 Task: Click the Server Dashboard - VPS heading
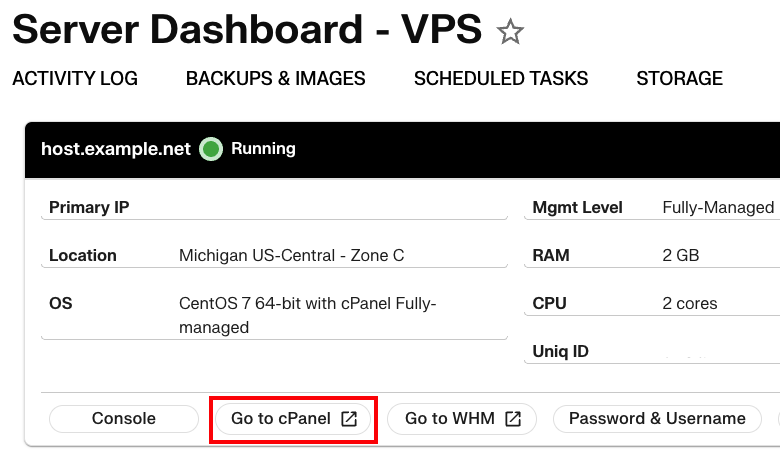[x=247, y=30]
